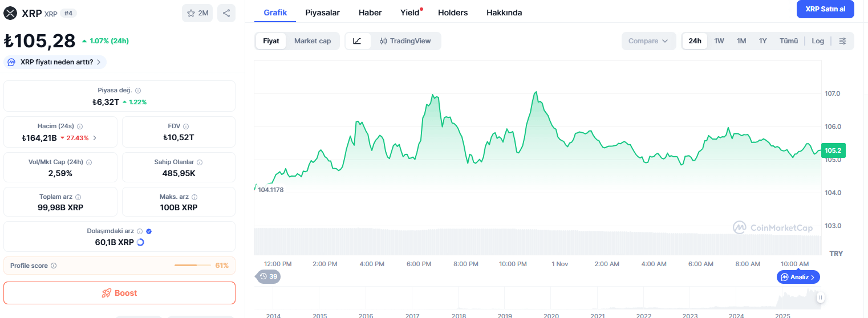Click the price value ₺105,28
Viewport: 868px width, 318px height.
[x=40, y=41]
